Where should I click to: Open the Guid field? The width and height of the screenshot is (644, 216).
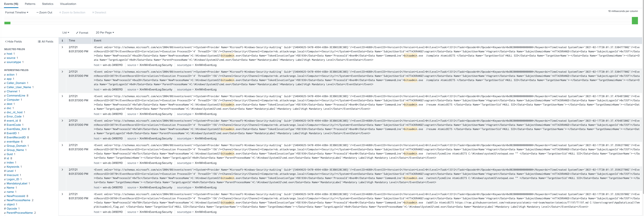point(10,154)
